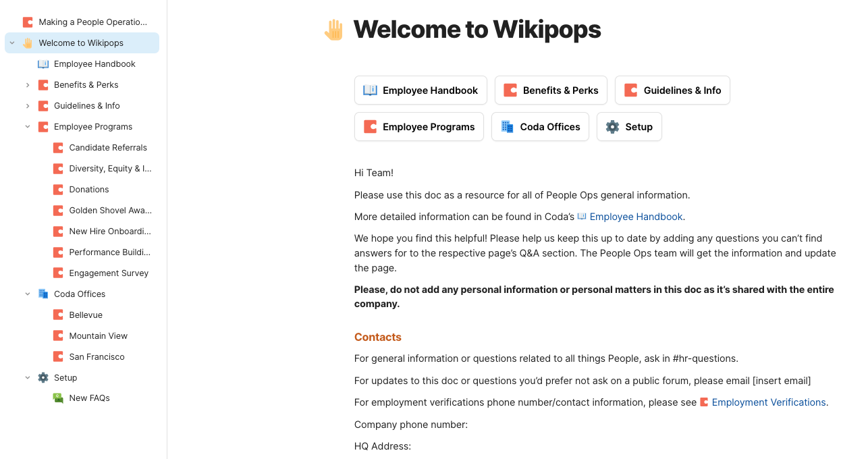Click the waving hand icon beside the page title

click(x=333, y=30)
